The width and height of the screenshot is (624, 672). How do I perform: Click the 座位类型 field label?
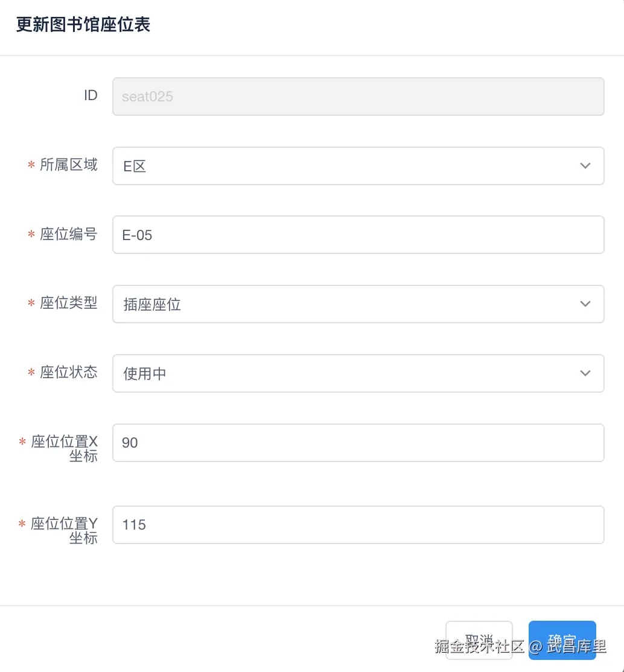(68, 303)
